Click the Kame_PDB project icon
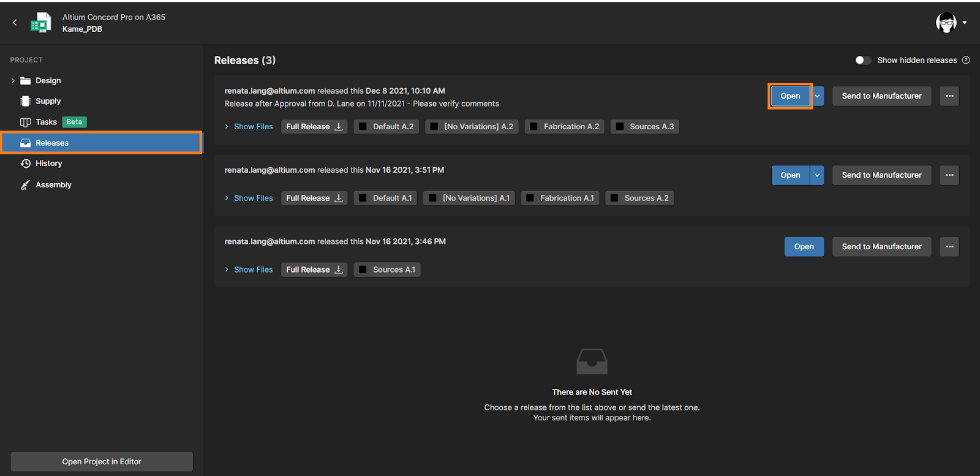 41,23
